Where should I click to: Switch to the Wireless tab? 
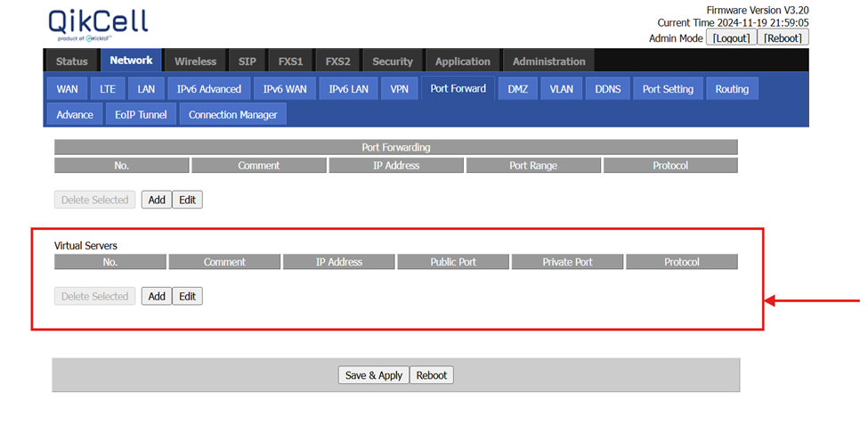click(195, 61)
